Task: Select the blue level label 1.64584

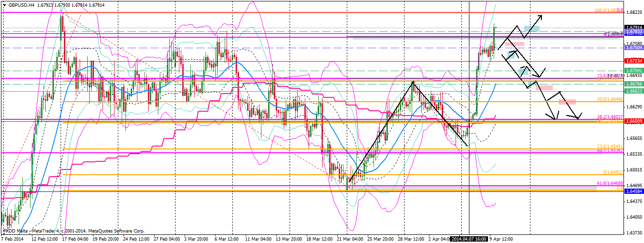Action: point(634,191)
